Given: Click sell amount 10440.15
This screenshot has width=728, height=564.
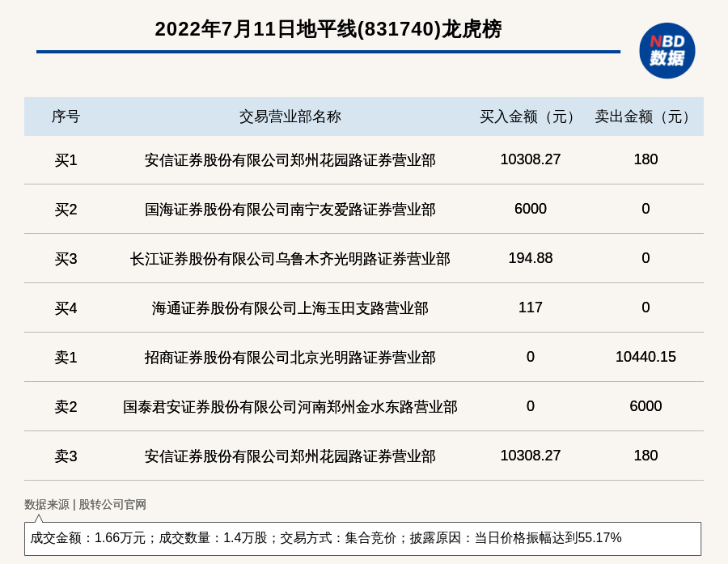Looking at the screenshot, I should (645, 356).
